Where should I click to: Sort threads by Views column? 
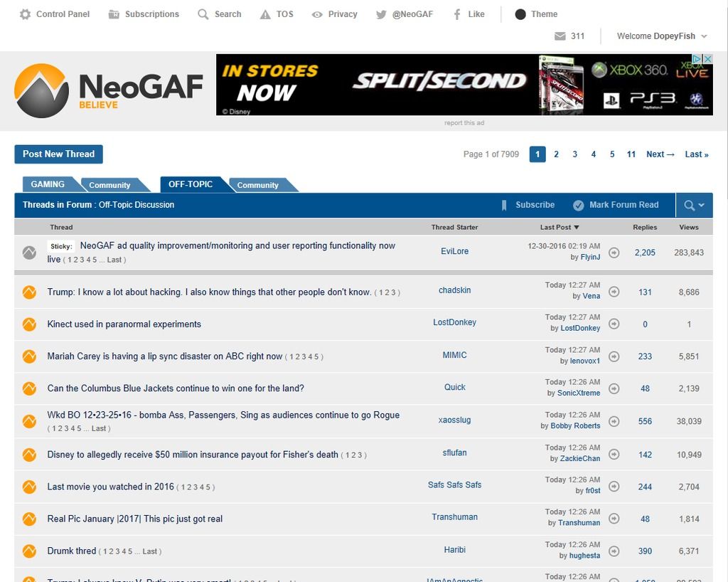689,227
